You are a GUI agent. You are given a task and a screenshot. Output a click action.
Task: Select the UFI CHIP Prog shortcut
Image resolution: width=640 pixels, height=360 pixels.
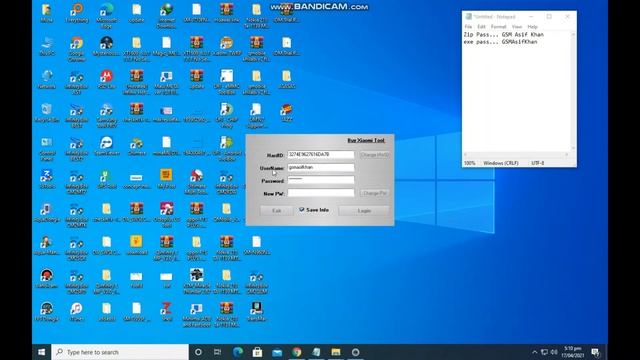(x=227, y=116)
